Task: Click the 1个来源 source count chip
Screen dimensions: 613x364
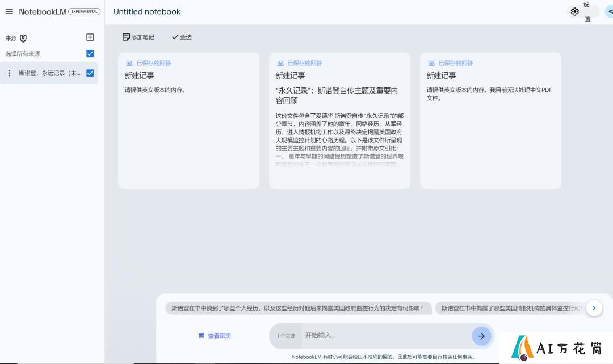Action: pos(285,336)
